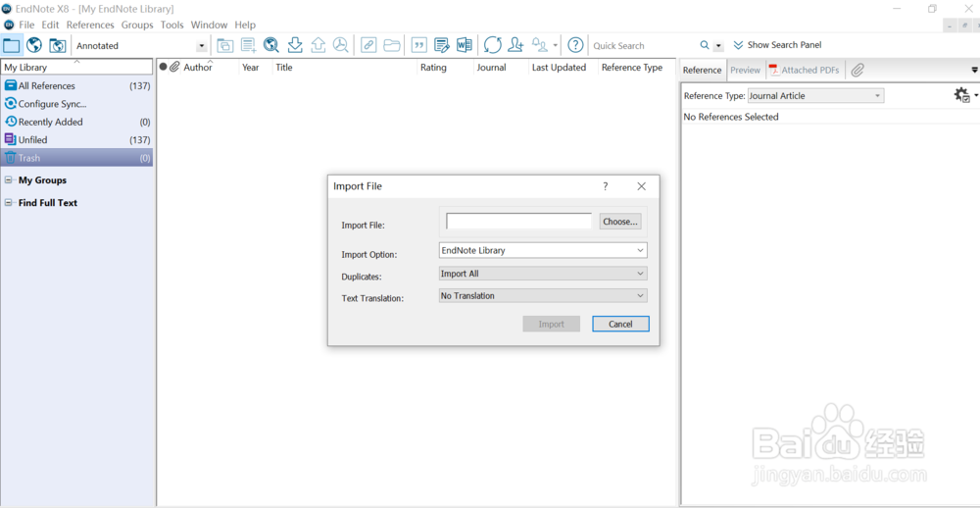Viewport: 980px width, 508px height.
Task: Click Share Library person-plus icon
Action: tap(515, 45)
